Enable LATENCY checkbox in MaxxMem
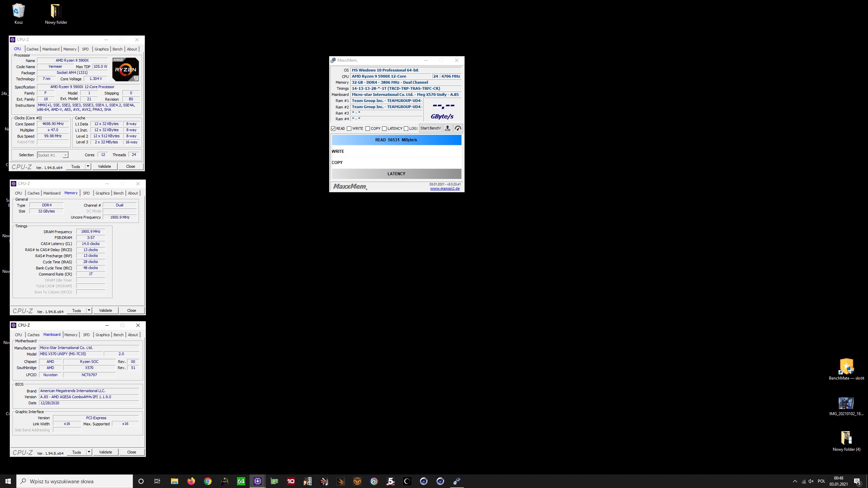 (x=384, y=128)
